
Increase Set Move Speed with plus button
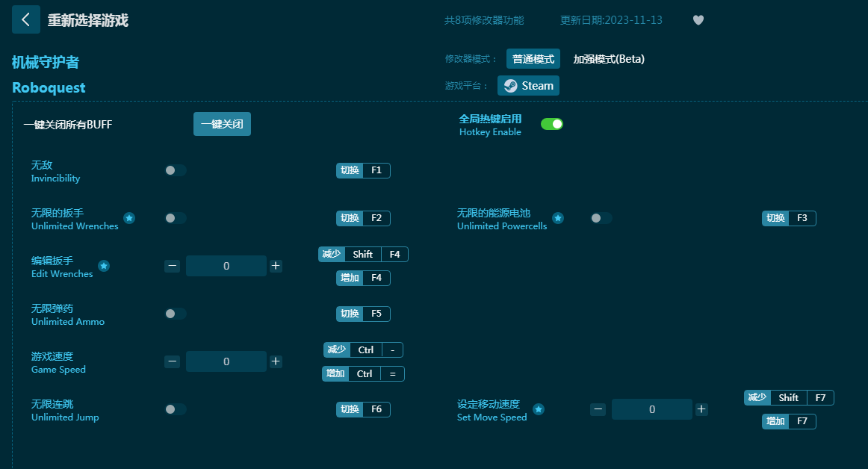[x=701, y=409]
